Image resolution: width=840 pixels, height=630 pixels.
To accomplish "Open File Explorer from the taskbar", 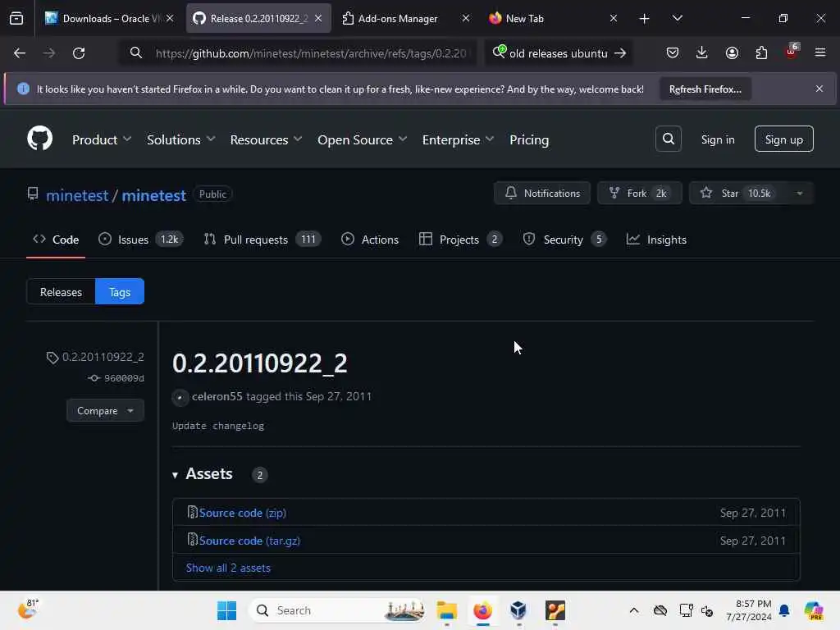I will (x=446, y=610).
